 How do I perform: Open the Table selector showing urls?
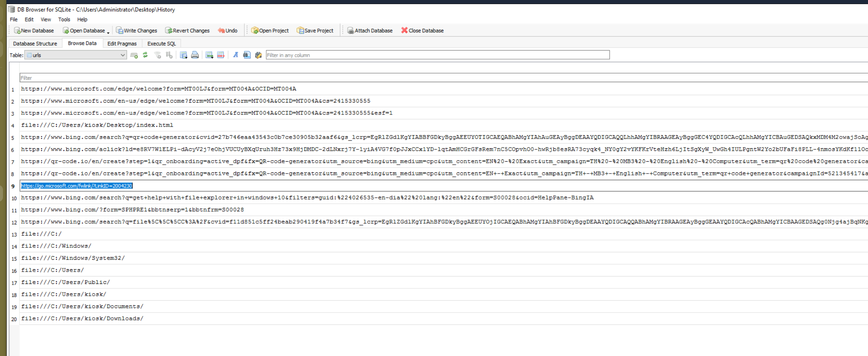point(76,55)
